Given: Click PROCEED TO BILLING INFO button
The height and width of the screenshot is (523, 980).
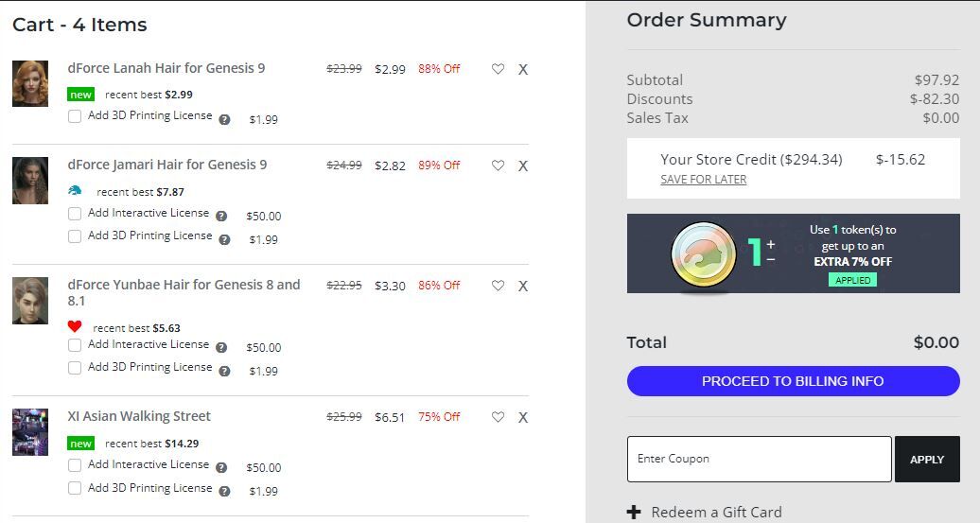Looking at the screenshot, I should (x=793, y=381).
